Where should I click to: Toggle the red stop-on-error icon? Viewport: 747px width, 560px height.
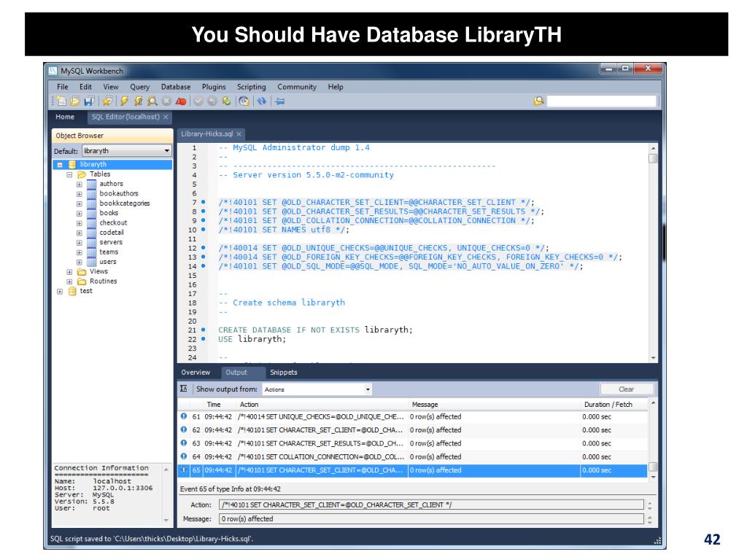pyautogui.click(x=181, y=101)
